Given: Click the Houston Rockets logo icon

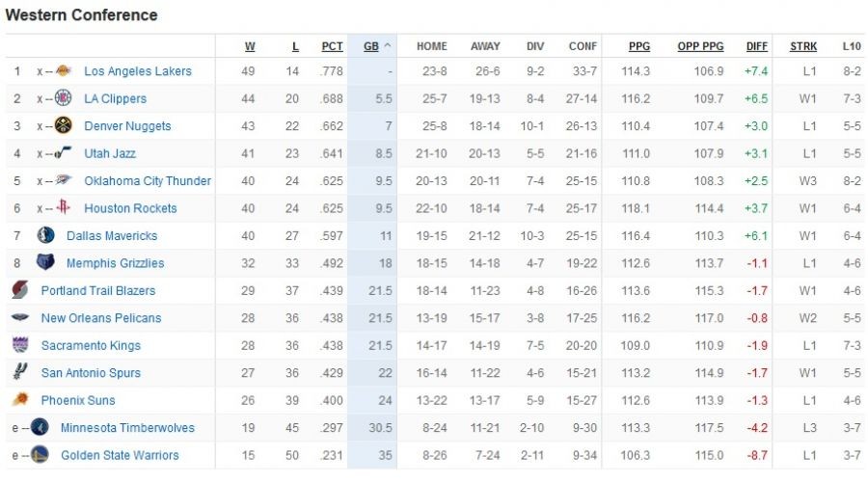Looking at the screenshot, I should click(64, 207).
